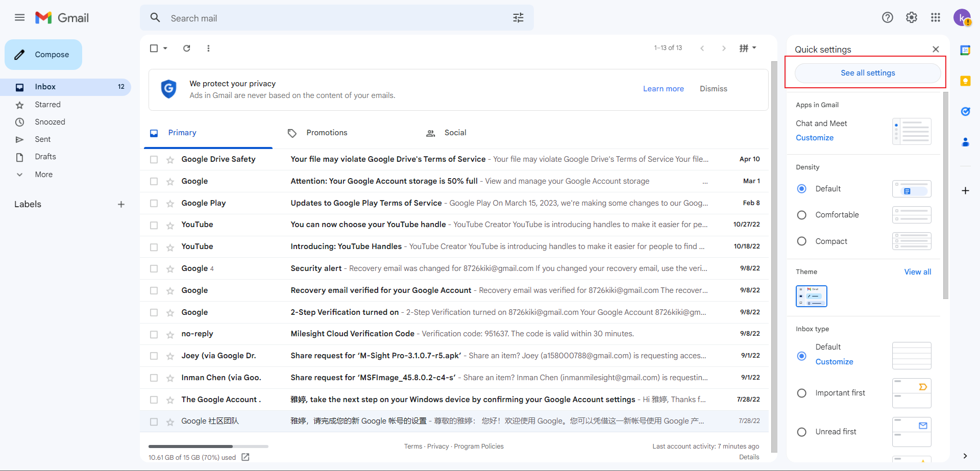Go to the newer messages arrow
The height and width of the screenshot is (471, 980).
pyautogui.click(x=702, y=48)
